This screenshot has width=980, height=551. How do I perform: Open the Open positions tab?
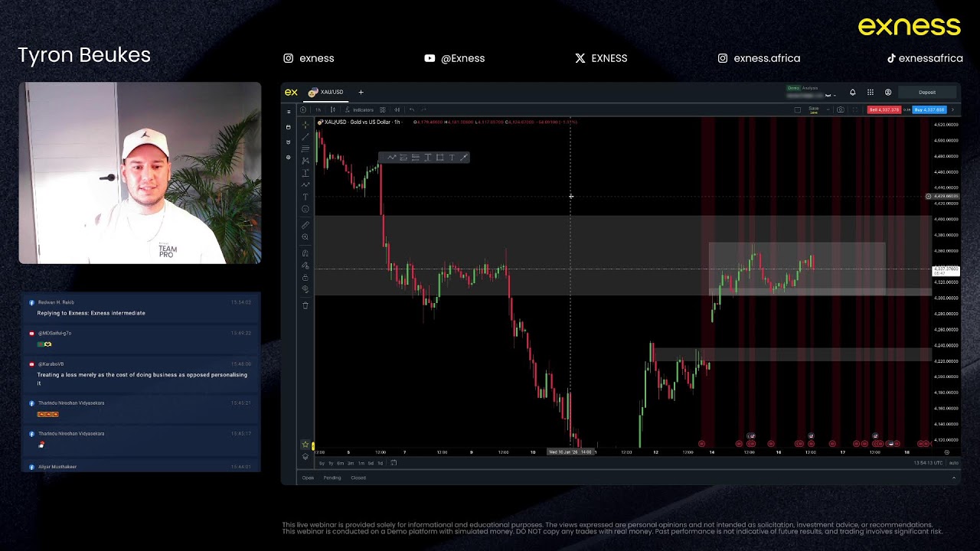[x=308, y=478]
